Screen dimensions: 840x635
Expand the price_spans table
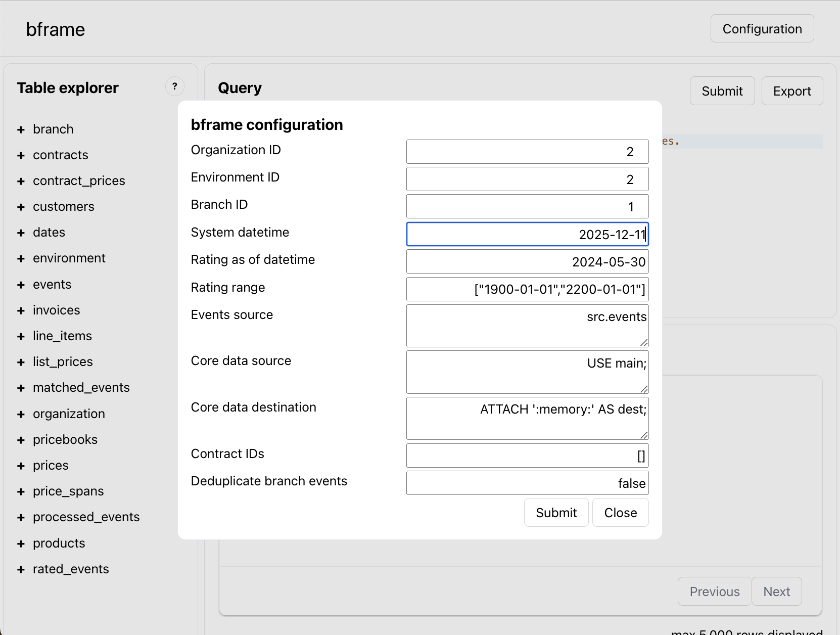(21, 492)
